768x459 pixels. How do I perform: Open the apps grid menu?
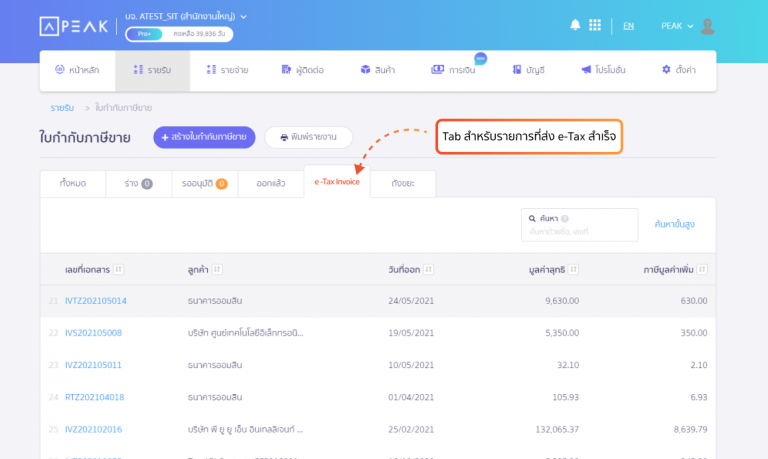[595, 25]
